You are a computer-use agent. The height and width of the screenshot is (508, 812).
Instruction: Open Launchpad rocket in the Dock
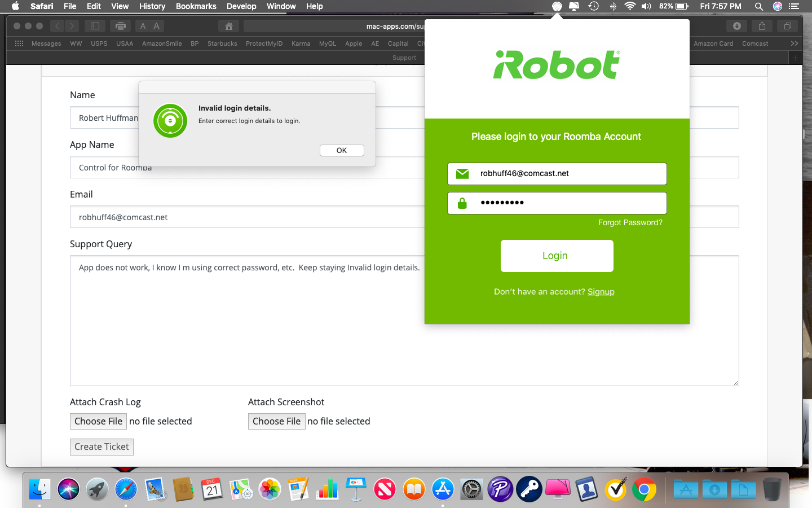pos(97,489)
